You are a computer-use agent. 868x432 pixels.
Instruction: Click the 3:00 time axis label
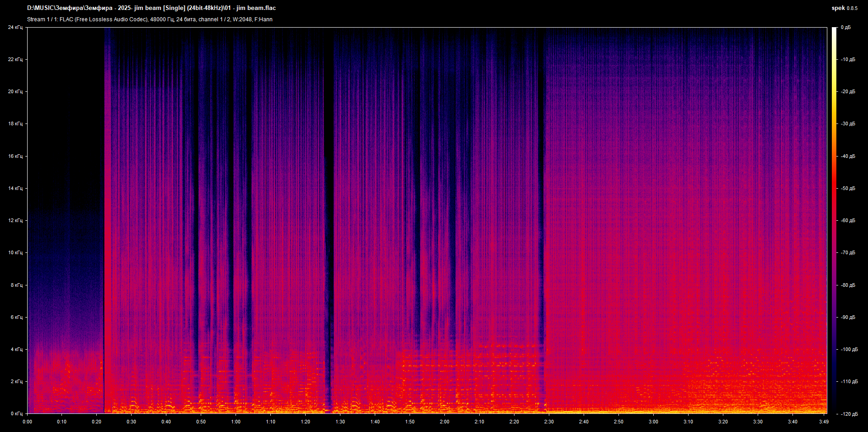coord(653,422)
